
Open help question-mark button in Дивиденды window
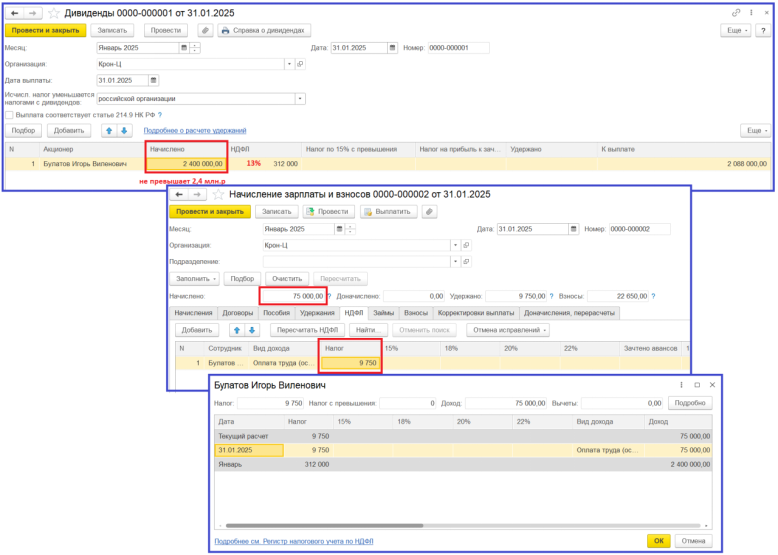click(763, 30)
